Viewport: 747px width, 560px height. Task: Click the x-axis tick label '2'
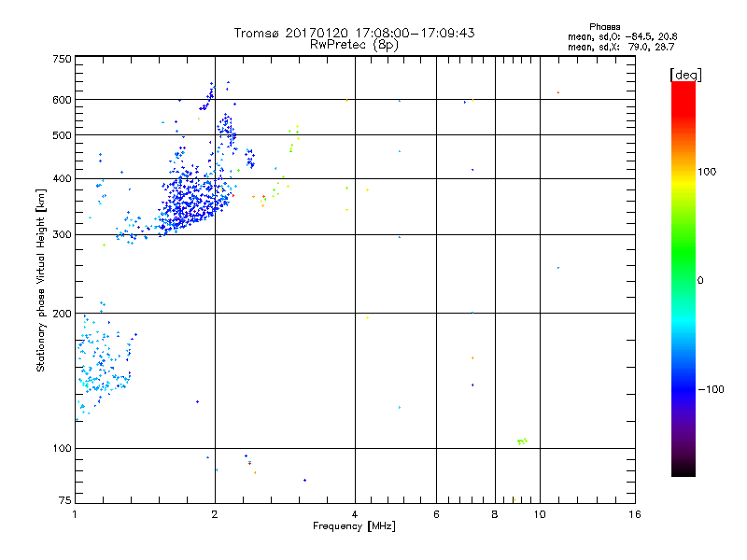215,514
